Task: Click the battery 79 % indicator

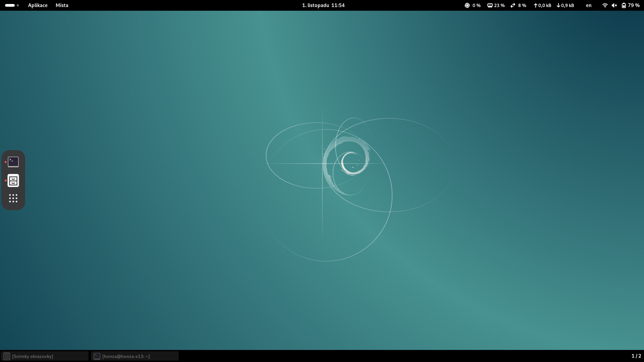Action: (630, 5)
